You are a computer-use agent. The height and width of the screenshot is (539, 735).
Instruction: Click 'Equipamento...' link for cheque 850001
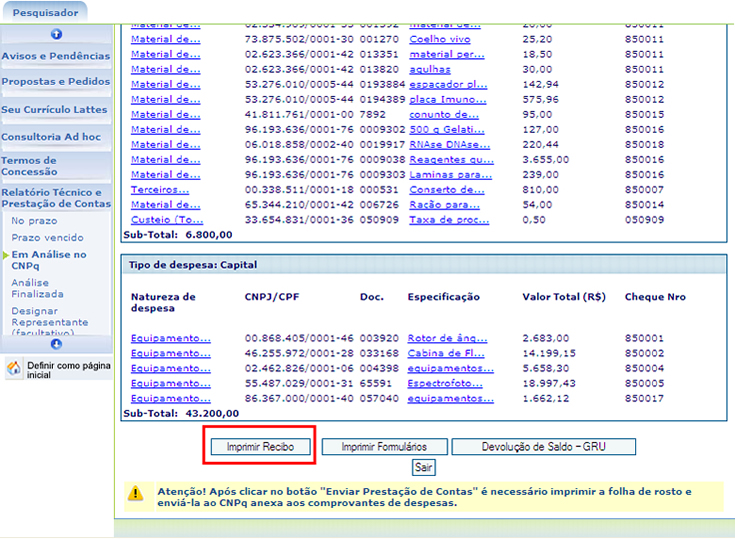point(171,338)
